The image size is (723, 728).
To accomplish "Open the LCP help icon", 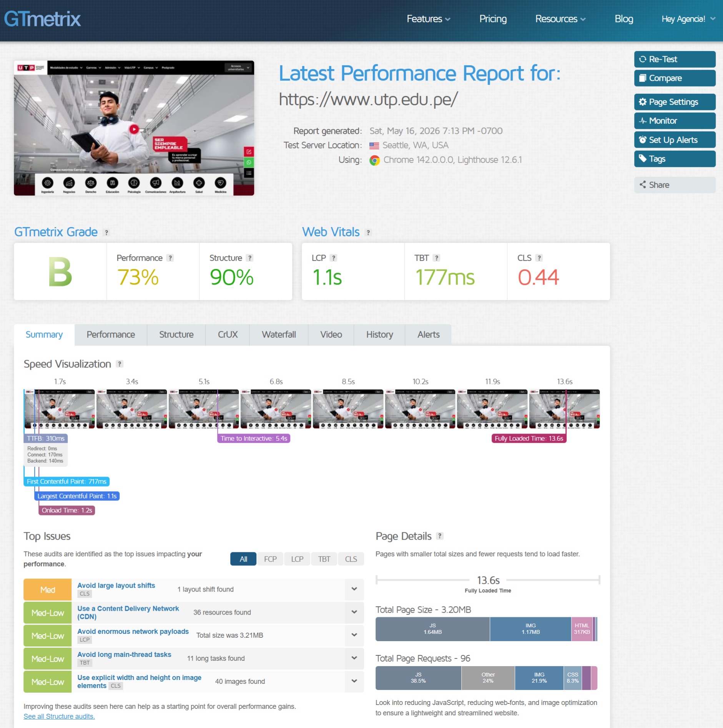I will [334, 258].
